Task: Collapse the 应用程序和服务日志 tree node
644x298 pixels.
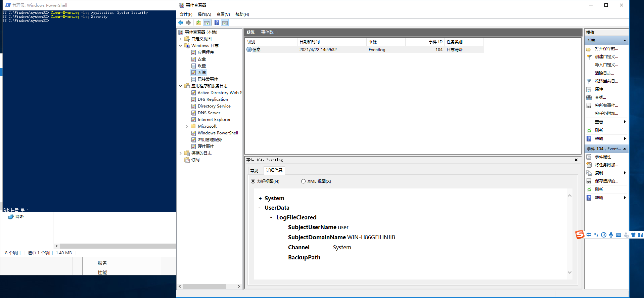Action: 181,86
